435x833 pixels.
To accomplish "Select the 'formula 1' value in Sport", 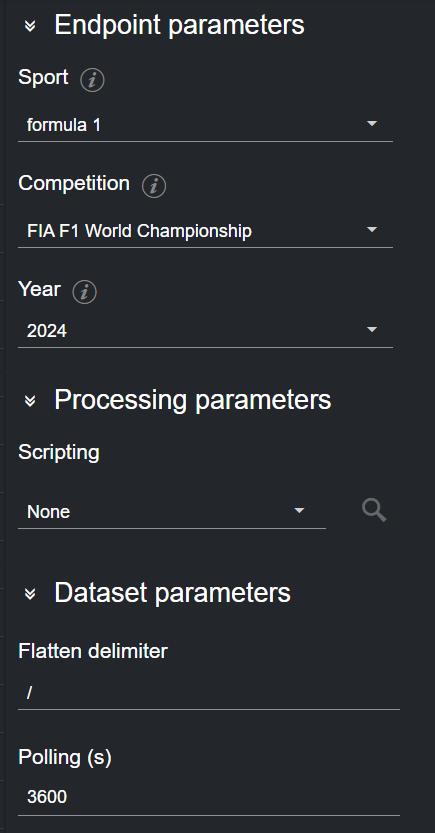I will (64, 125).
